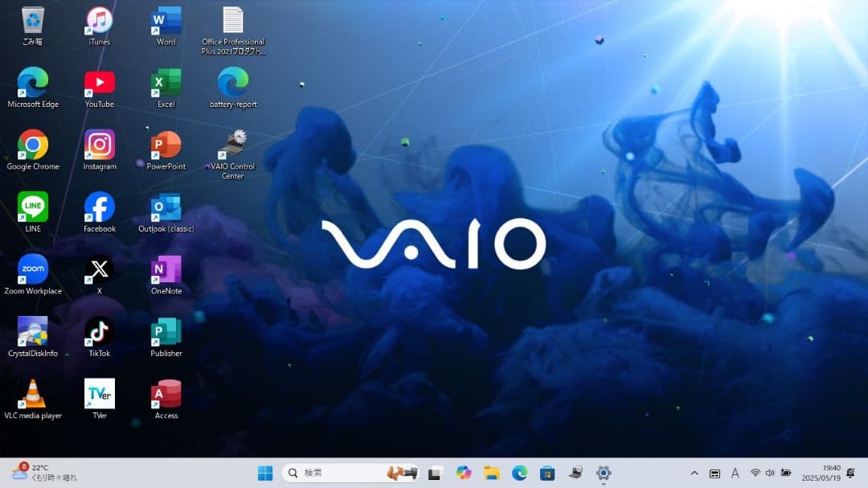The image size is (868, 488).
Task: Open VLC media player
Action: click(33, 394)
